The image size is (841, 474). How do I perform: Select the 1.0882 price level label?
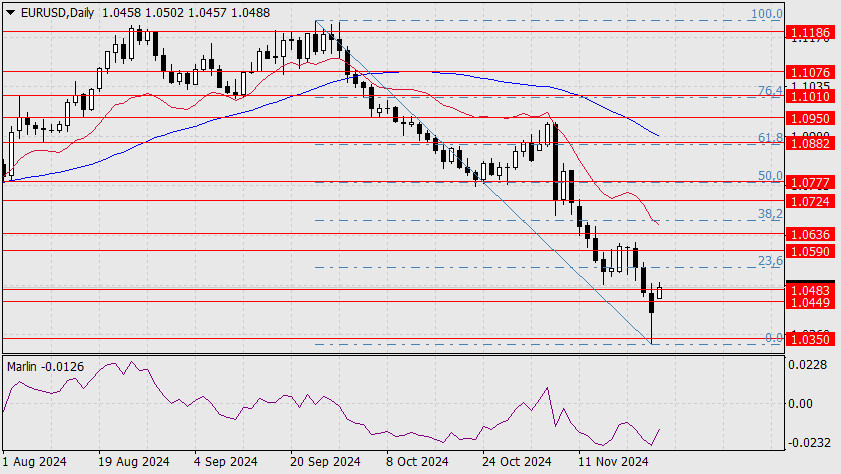810,143
